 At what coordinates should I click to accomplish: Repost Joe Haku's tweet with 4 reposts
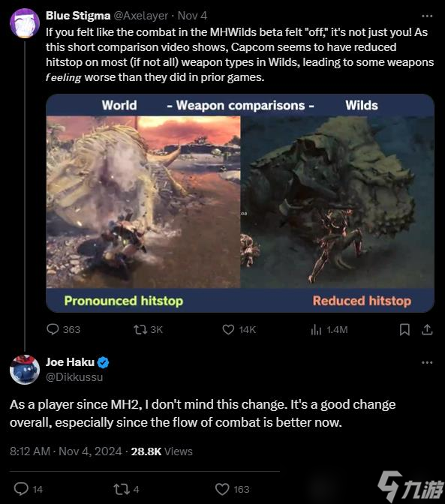tap(126, 489)
